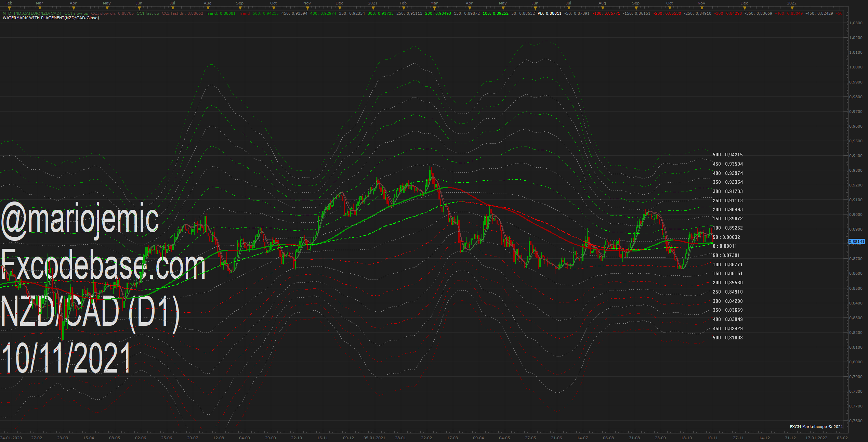Click the 0,9500 price axis label
This screenshot has height=442, width=868.
[856, 141]
